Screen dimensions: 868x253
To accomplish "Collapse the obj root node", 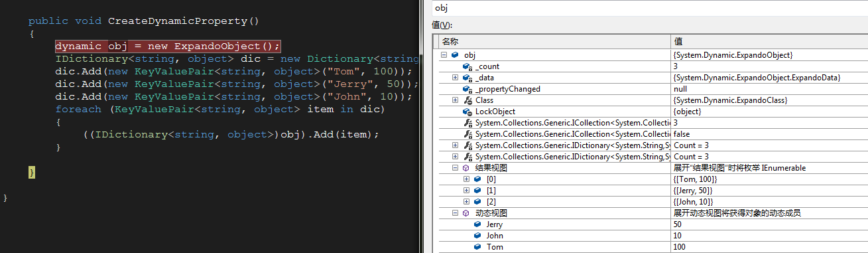I will pyautogui.click(x=444, y=55).
